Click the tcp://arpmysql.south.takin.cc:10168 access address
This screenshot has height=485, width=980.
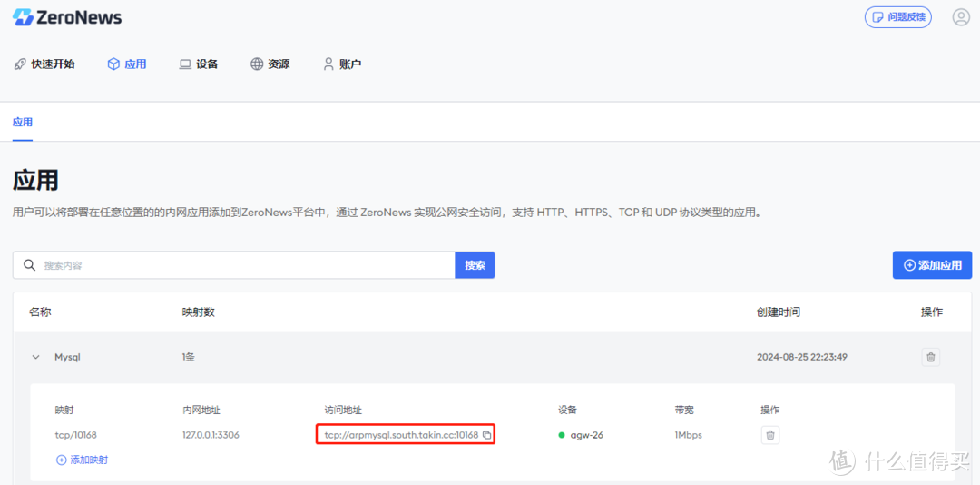point(401,435)
